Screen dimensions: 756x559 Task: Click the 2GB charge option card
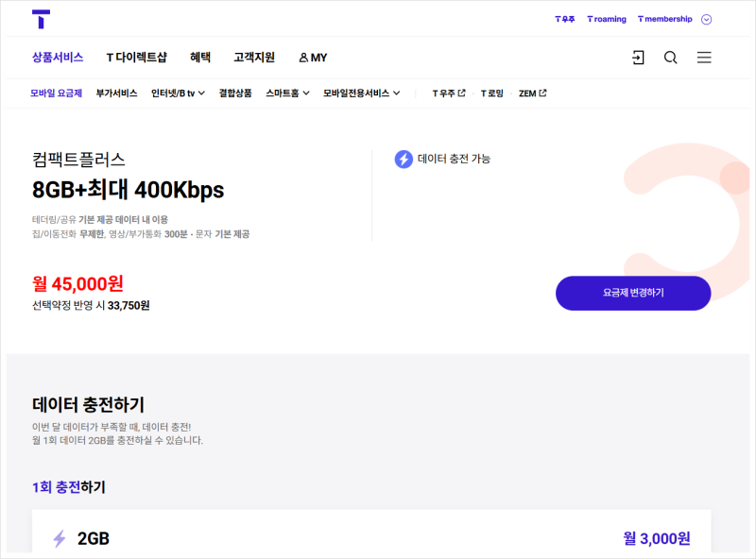371,532
